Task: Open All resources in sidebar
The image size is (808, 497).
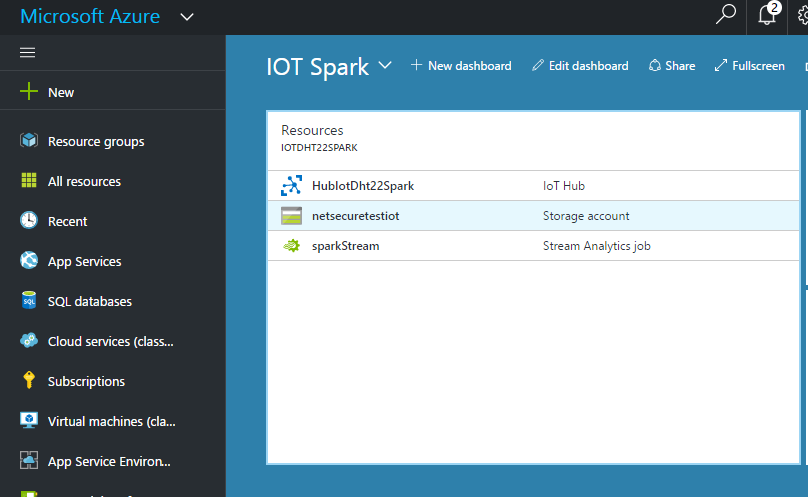Action: (x=84, y=181)
